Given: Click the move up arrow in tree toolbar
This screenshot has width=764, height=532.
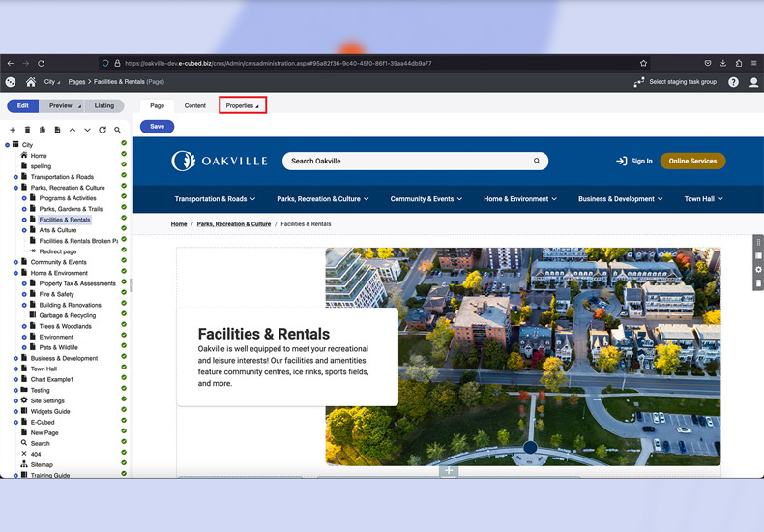Looking at the screenshot, I should [73, 130].
